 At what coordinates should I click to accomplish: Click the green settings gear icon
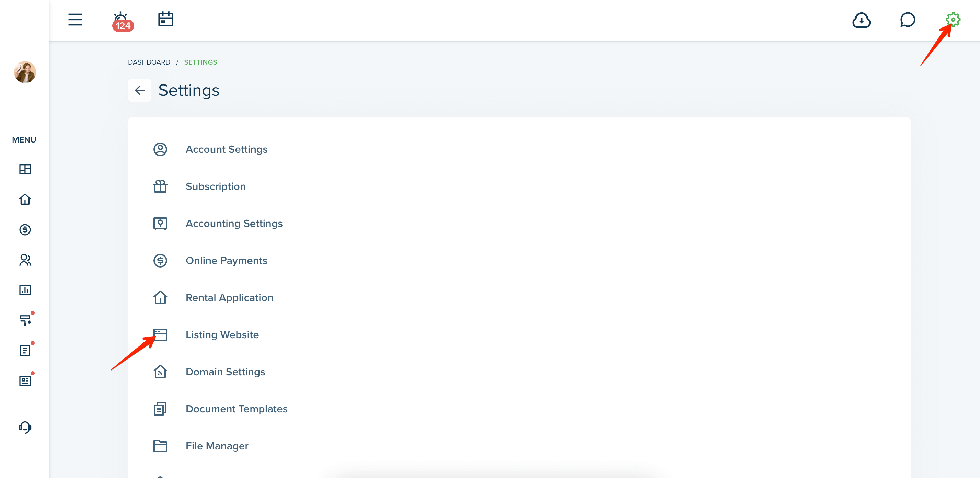[953, 20]
